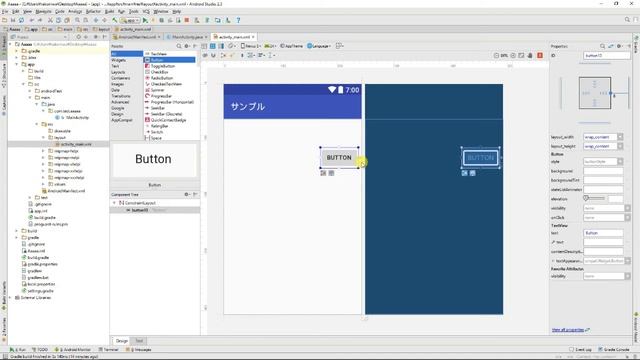Click the Infer Constraints wand icon
Screen dimensions: 640x360
(x=232, y=55)
